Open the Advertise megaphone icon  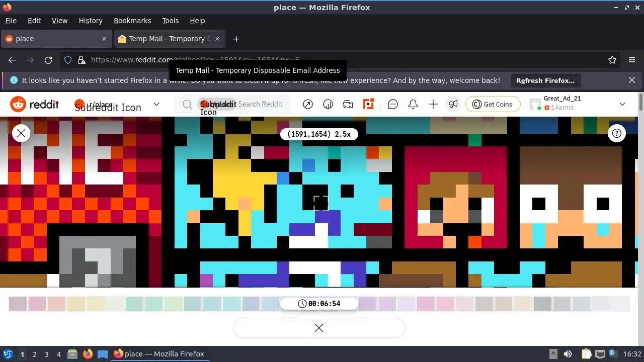click(x=453, y=104)
